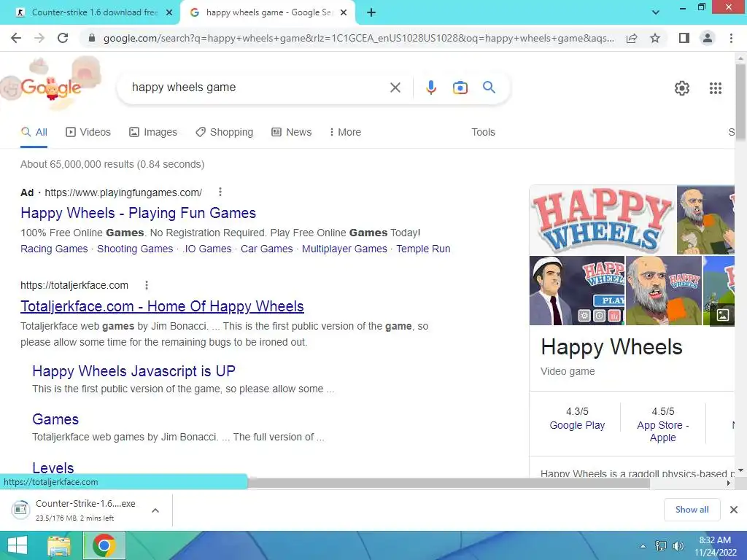Close the Counter-strike 1.6 download tab

pos(169,12)
